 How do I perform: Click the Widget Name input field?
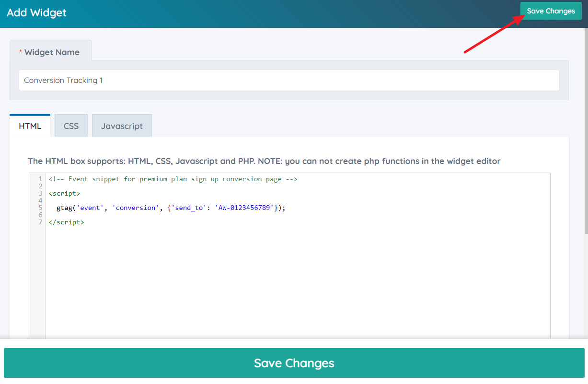coord(289,81)
